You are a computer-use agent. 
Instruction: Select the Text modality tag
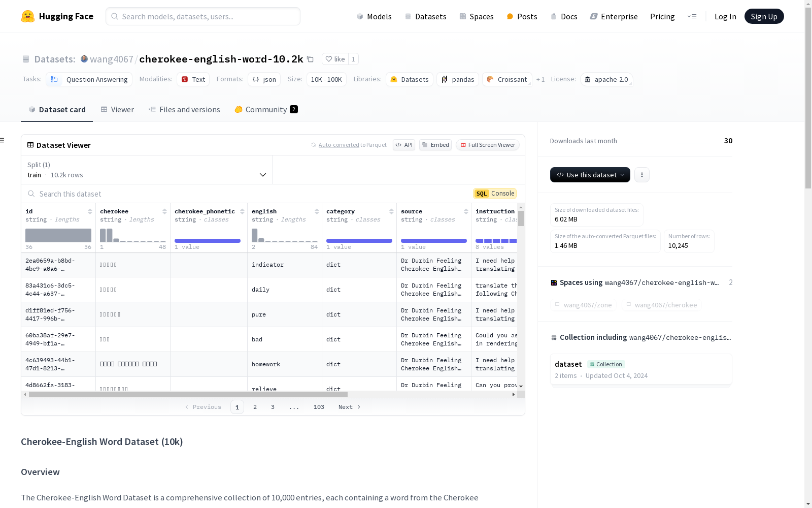click(x=193, y=79)
